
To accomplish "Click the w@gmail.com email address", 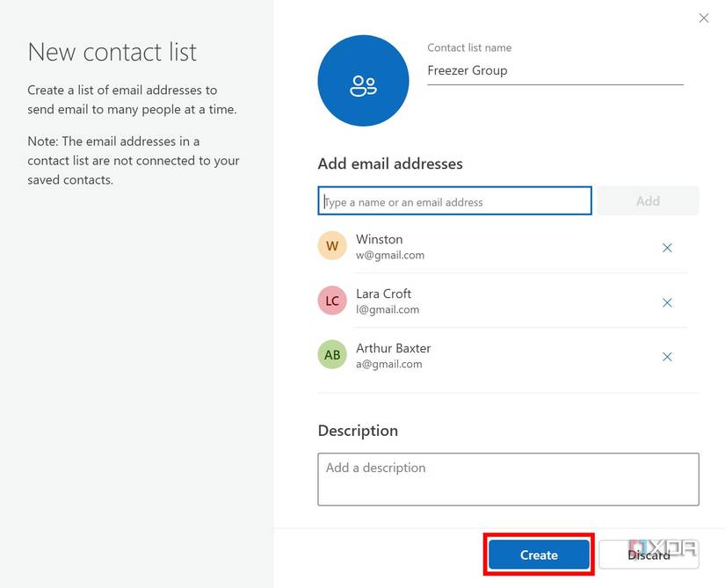I will [390, 255].
